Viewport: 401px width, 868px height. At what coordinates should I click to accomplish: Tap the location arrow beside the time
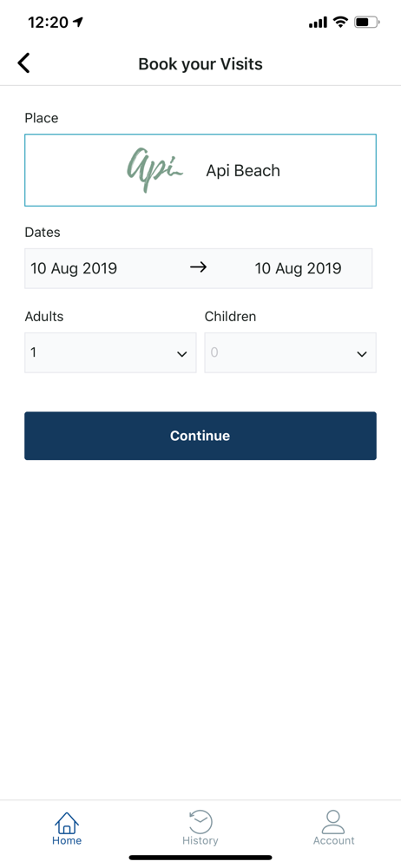(x=78, y=23)
